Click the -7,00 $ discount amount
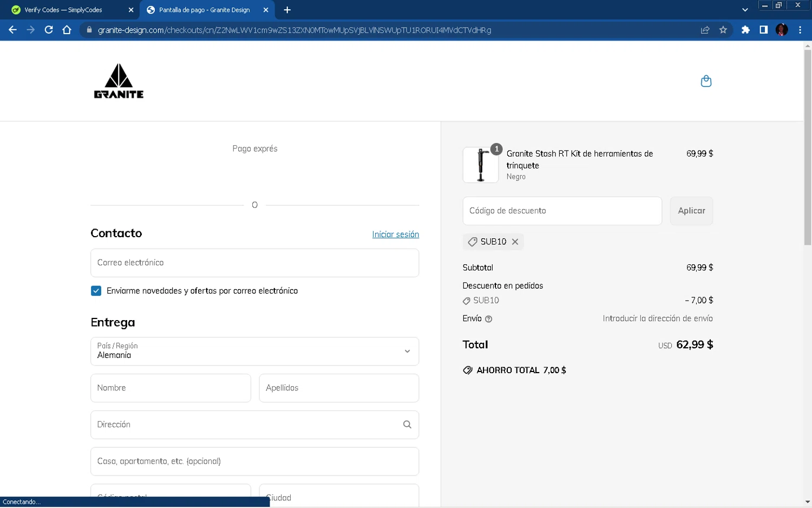This screenshot has width=812, height=508. pos(699,301)
